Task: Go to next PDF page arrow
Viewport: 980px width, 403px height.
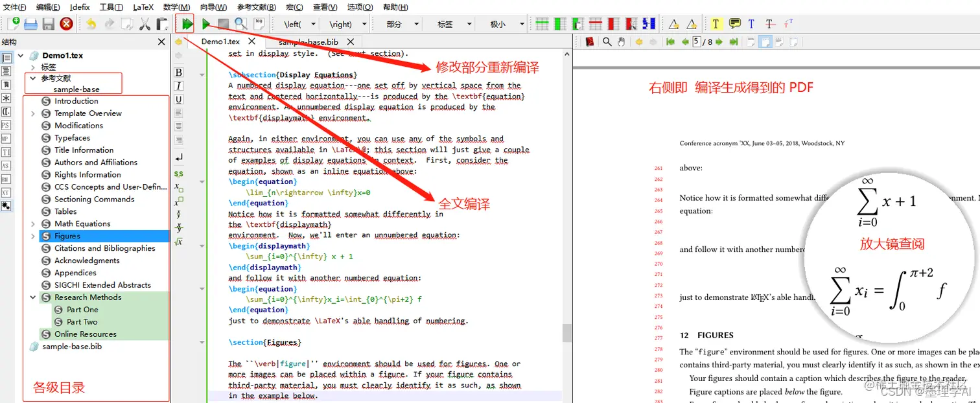Action: [719, 41]
